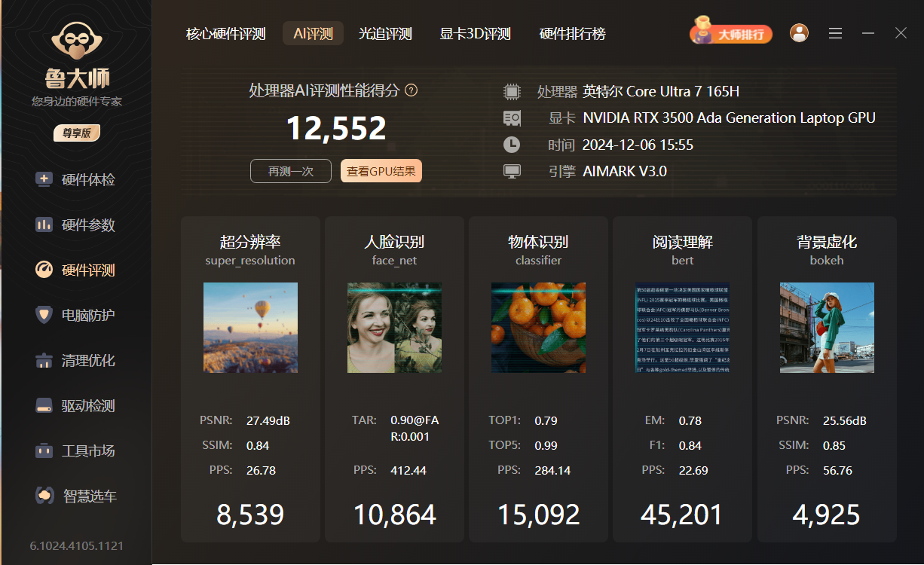The height and width of the screenshot is (565, 924).
Task: Switch to the 核心硬件评测 tab
Action: (226, 34)
